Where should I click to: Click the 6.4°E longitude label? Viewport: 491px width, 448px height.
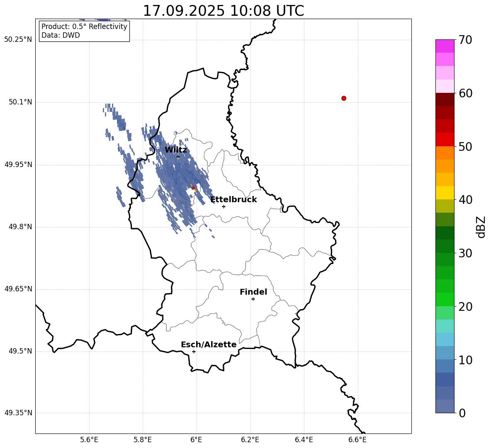(x=304, y=440)
